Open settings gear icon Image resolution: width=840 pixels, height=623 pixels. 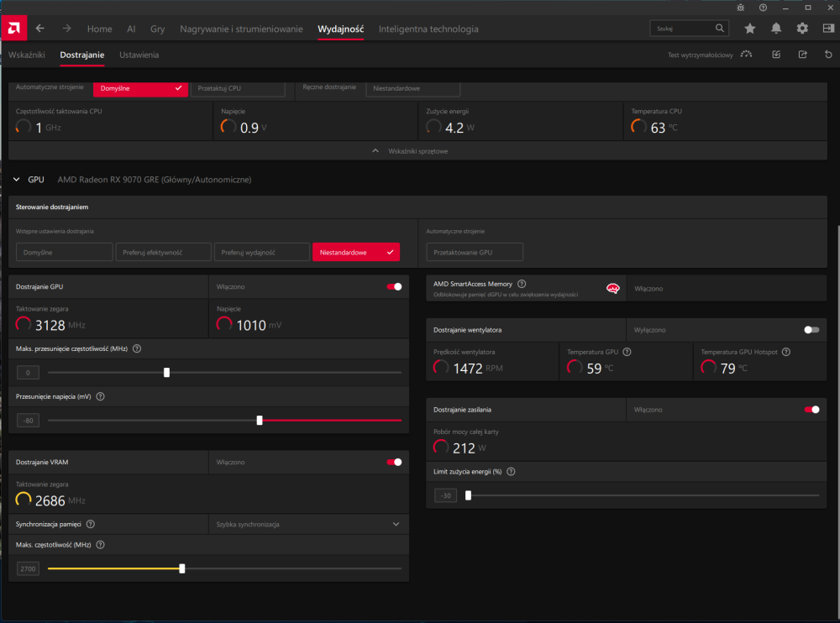point(802,29)
